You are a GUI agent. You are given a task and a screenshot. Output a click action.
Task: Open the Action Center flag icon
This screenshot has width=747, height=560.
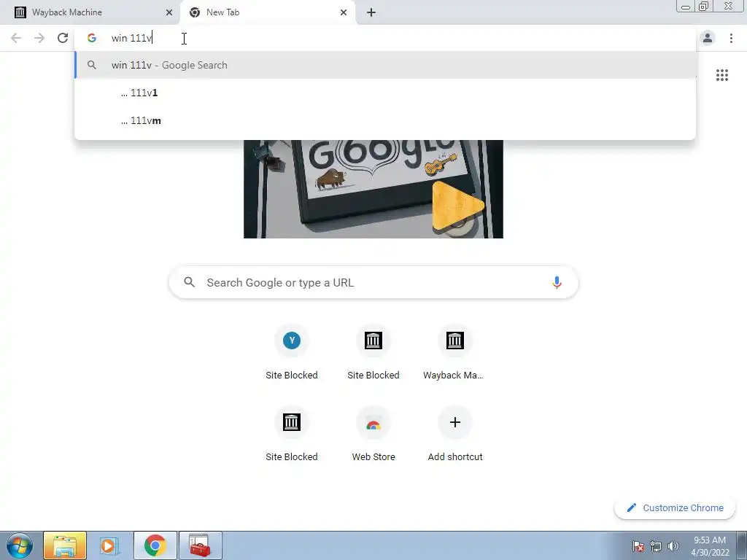[x=638, y=546]
